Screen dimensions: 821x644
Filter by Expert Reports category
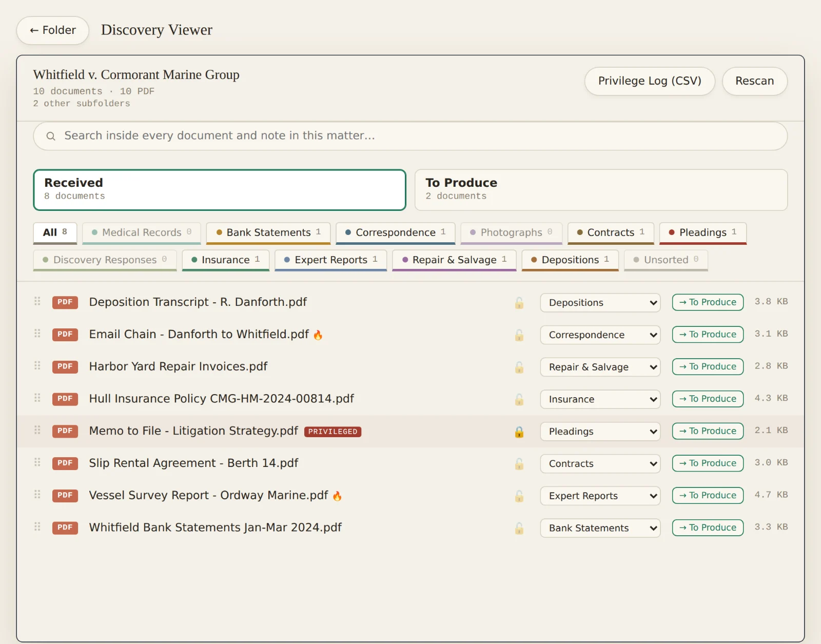(x=330, y=260)
